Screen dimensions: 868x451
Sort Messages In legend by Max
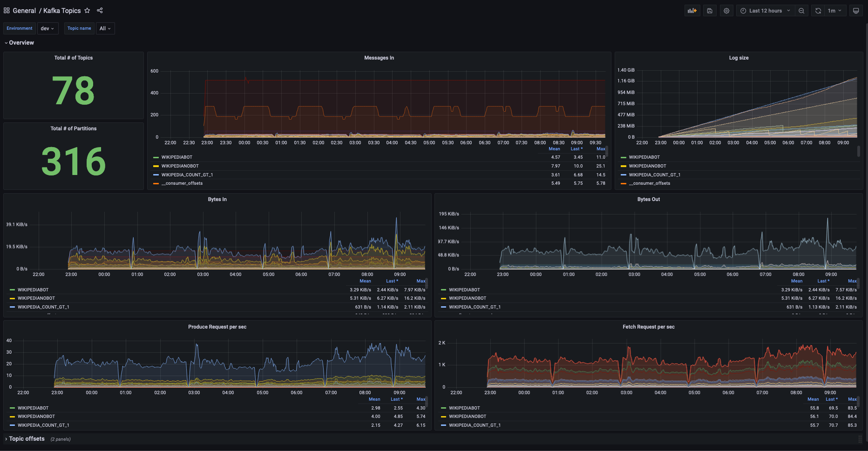(601, 149)
